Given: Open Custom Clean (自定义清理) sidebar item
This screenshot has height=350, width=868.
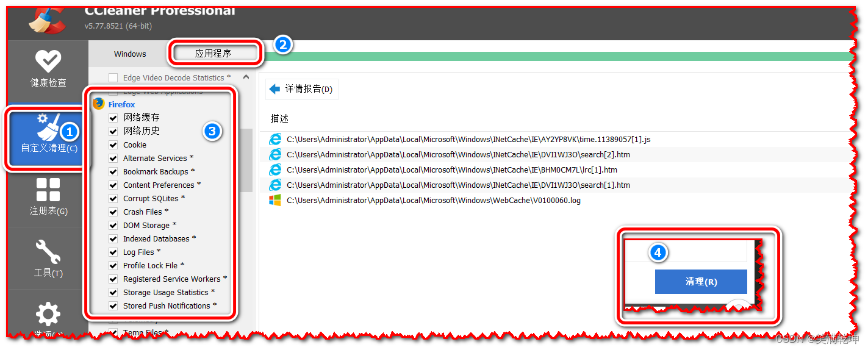Looking at the screenshot, I should click(48, 138).
